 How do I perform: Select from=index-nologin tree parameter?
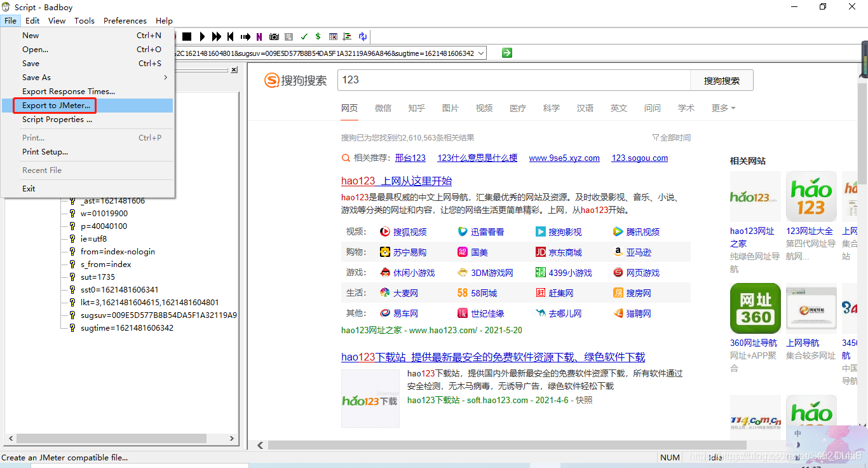(118, 252)
